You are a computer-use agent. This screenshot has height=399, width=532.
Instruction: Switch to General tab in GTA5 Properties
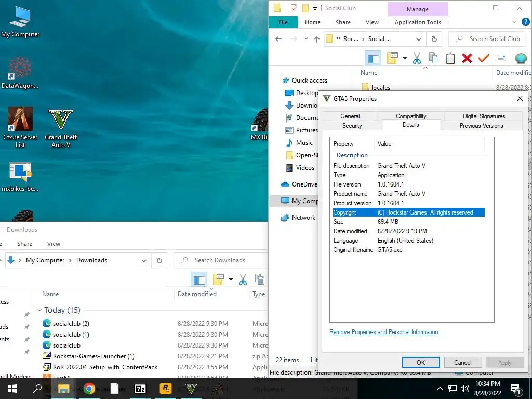point(350,116)
